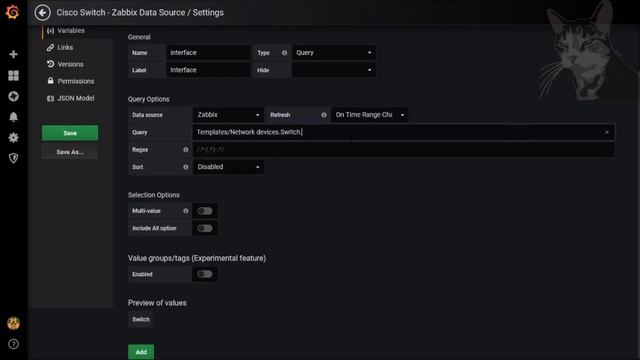Open the user profile avatar

(x=13, y=323)
